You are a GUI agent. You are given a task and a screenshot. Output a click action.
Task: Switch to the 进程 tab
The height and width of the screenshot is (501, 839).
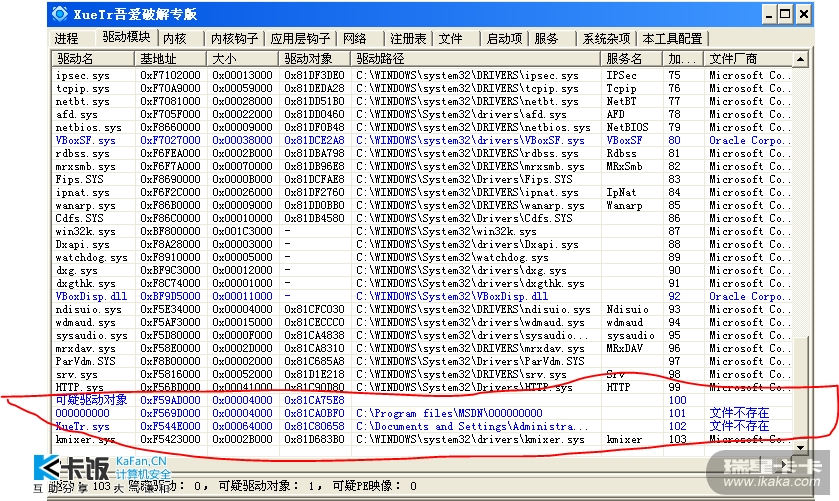click(x=67, y=39)
